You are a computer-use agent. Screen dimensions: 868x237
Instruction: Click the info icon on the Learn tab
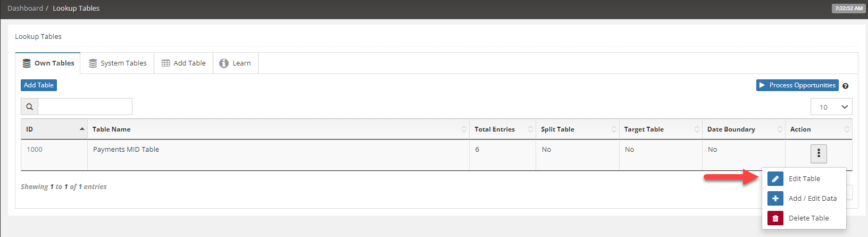click(224, 63)
